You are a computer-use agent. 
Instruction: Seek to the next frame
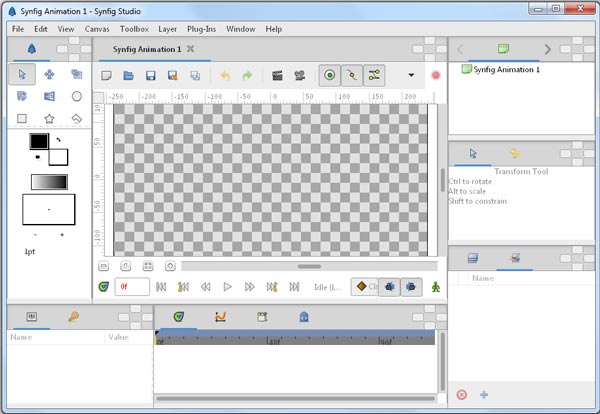click(x=249, y=287)
